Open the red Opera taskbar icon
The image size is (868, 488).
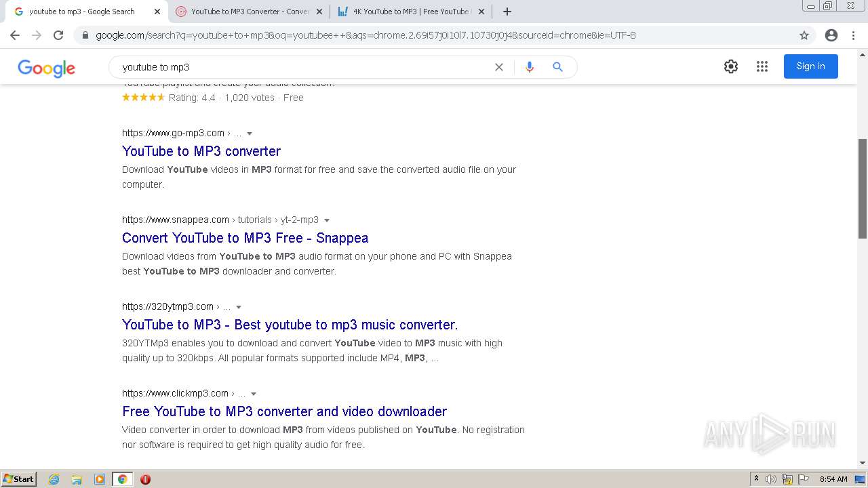tap(145, 479)
